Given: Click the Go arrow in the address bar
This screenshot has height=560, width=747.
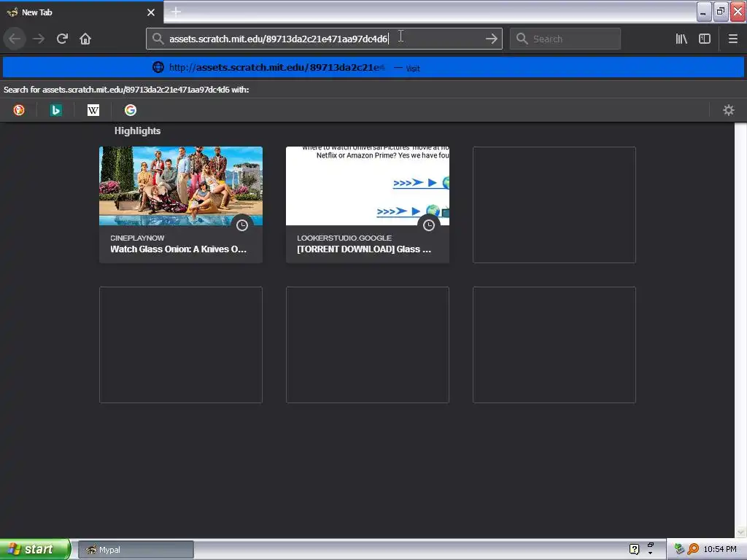Looking at the screenshot, I should coord(491,39).
